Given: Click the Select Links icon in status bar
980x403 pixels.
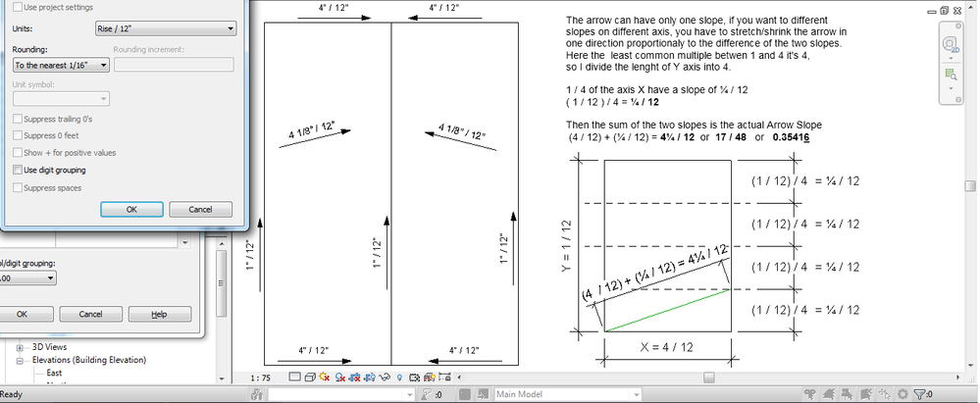Looking at the screenshot, I should tap(810, 393).
